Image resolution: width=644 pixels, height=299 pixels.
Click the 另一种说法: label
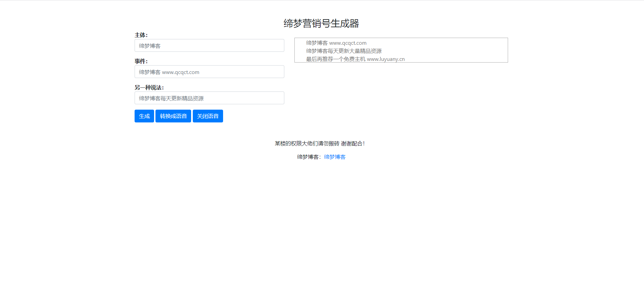[x=149, y=87]
